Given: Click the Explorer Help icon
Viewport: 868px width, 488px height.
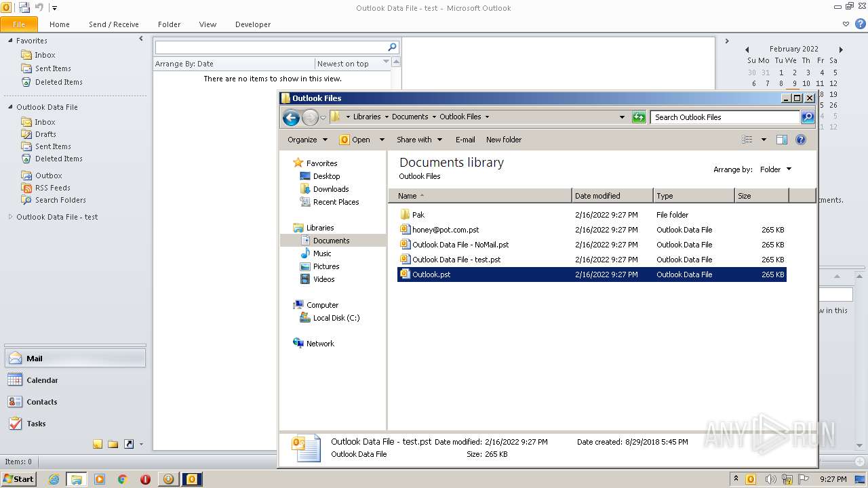Looking at the screenshot, I should point(801,140).
